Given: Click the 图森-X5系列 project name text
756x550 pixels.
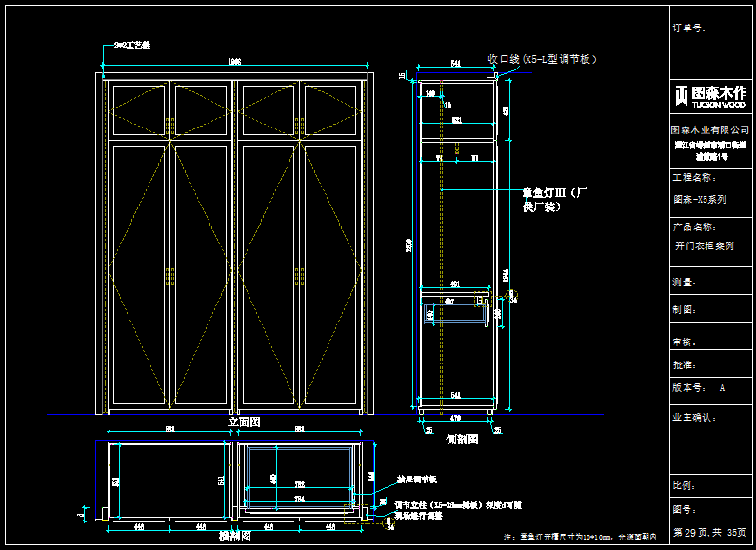Looking at the screenshot, I should pos(700,200).
